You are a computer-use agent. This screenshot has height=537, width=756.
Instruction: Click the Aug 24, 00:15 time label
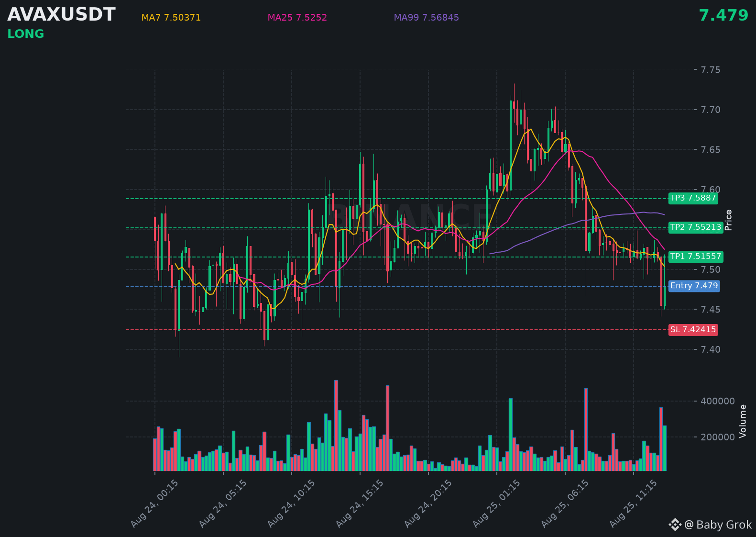point(154,504)
